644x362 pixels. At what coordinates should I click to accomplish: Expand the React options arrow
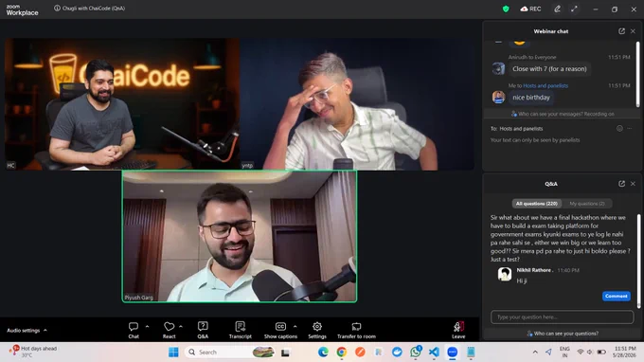coord(181,327)
